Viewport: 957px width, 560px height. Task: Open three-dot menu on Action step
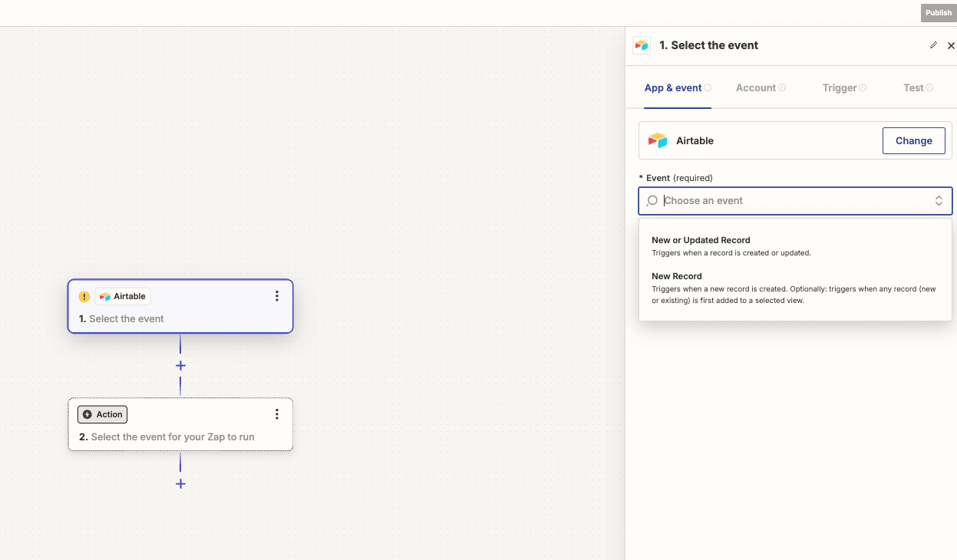click(x=277, y=414)
